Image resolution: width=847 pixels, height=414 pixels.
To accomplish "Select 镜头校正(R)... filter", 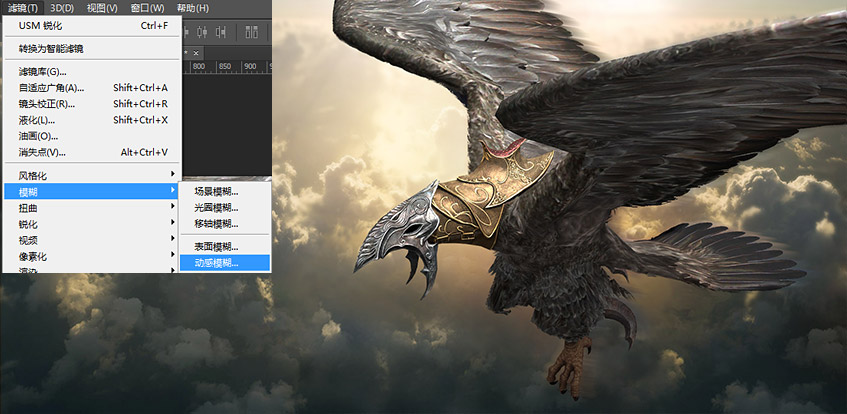I will pyautogui.click(x=93, y=104).
